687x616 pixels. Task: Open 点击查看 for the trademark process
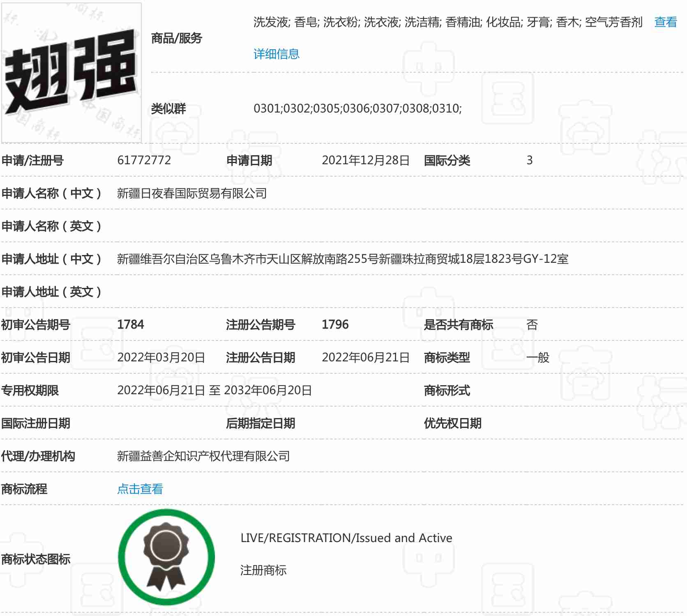pos(140,489)
